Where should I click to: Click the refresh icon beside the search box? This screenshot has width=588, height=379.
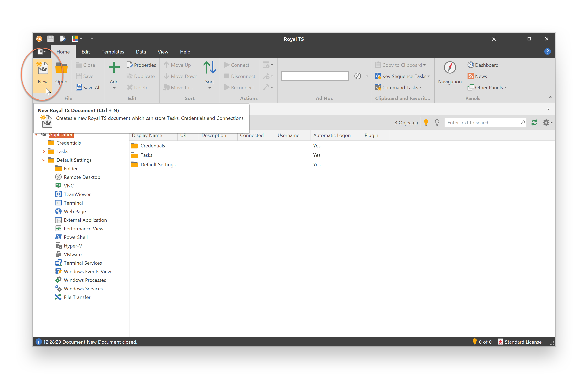click(x=534, y=123)
